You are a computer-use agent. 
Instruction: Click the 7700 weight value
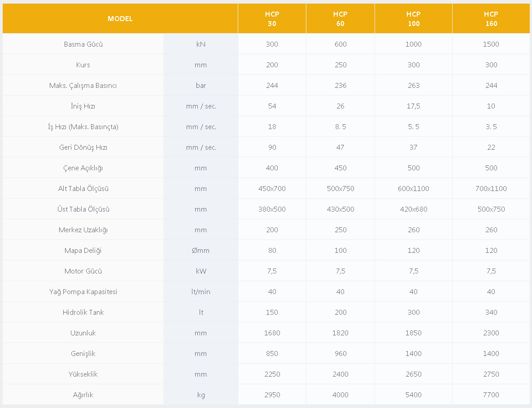[x=491, y=395]
